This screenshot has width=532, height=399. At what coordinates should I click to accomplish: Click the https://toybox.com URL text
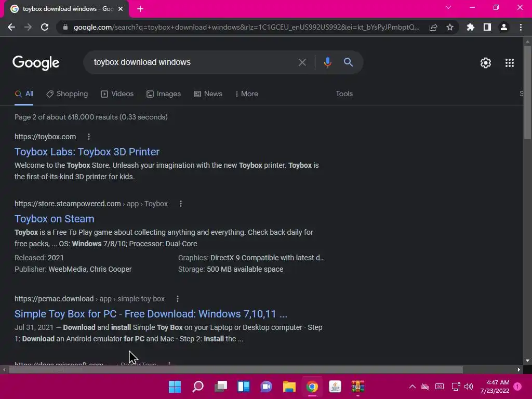[x=45, y=137]
